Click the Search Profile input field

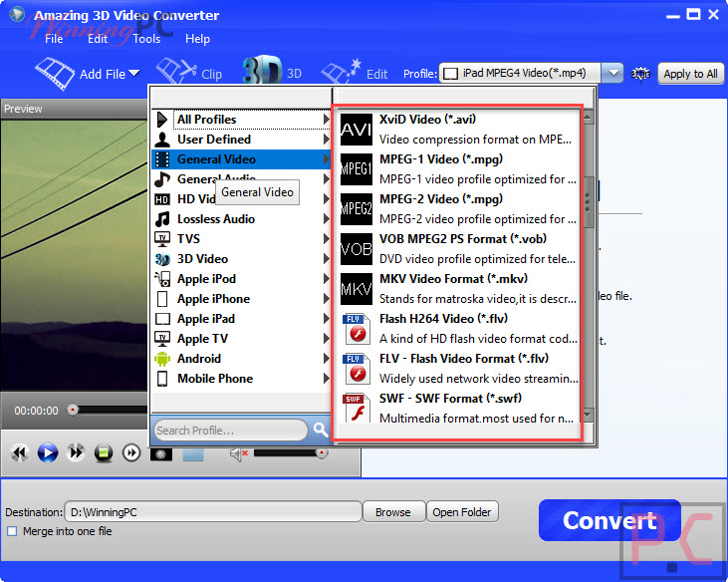coord(230,431)
